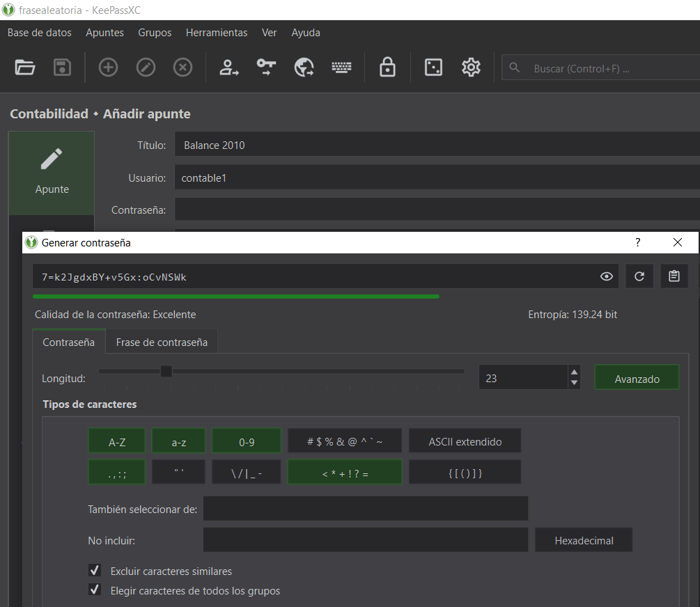Toggle password visibility eye icon
The width and height of the screenshot is (700, 607).
(607, 276)
